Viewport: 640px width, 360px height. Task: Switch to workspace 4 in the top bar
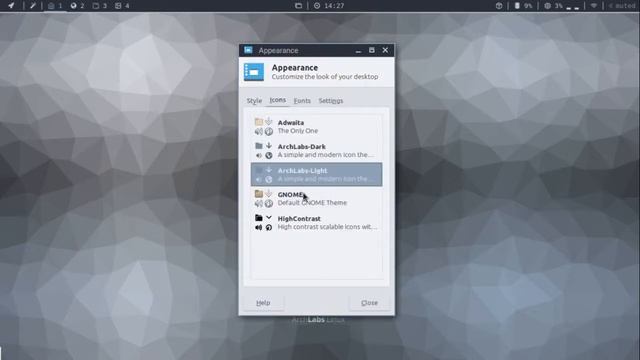(x=122, y=6)
